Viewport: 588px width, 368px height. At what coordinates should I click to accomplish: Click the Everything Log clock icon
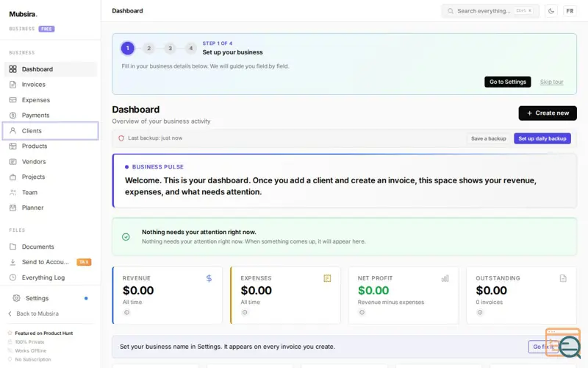tap(12, 277)
